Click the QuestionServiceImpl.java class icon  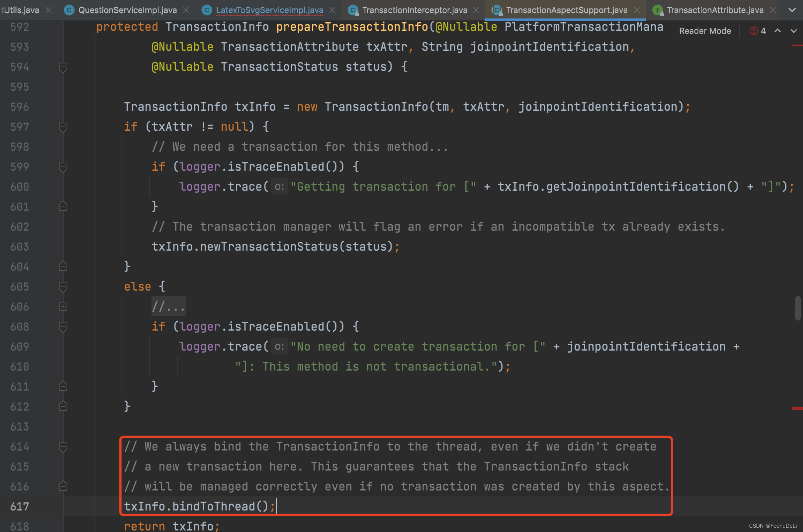click(69, 10)
